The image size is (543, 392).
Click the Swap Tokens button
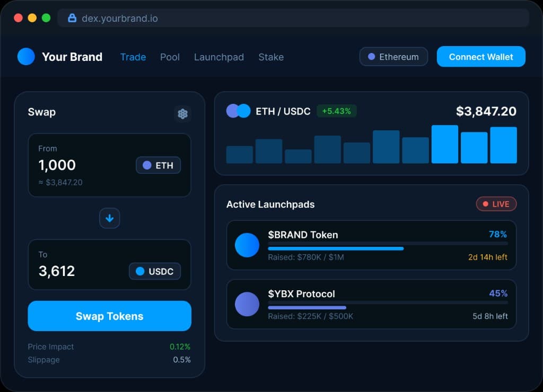tap(109, 316)
